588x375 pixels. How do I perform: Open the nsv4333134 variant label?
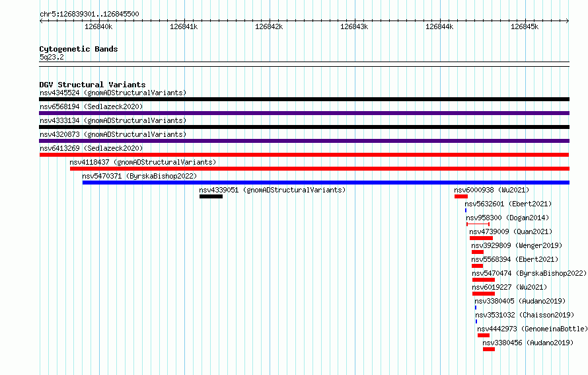pos(113,120)
